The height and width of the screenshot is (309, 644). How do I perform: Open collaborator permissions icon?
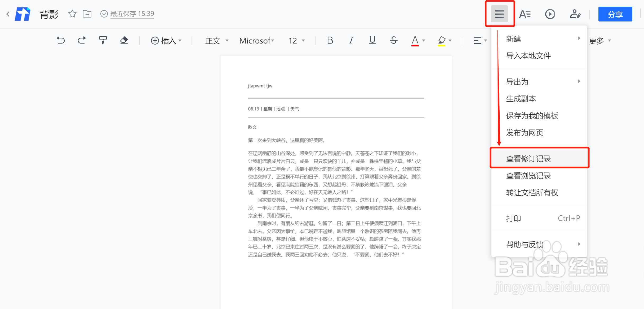coord(575,14)
